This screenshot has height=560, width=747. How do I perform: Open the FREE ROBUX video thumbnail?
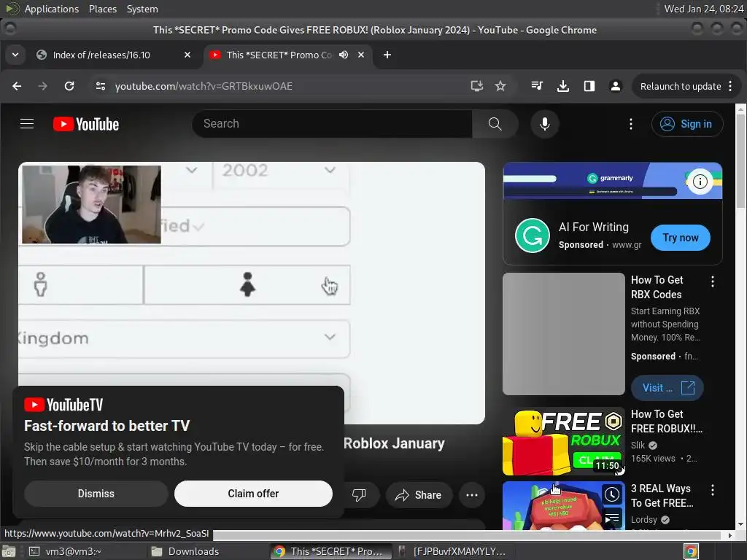click(x=564, y=441)
